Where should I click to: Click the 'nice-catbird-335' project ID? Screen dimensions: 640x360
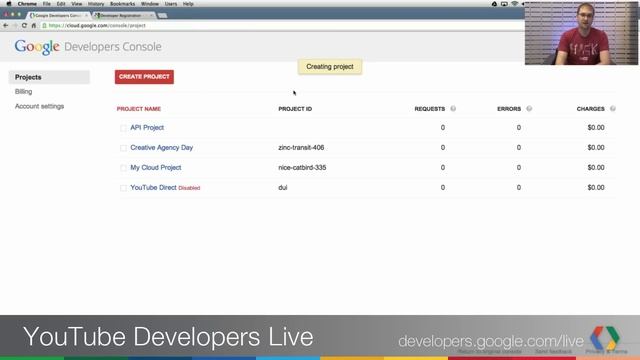point(302,167)
